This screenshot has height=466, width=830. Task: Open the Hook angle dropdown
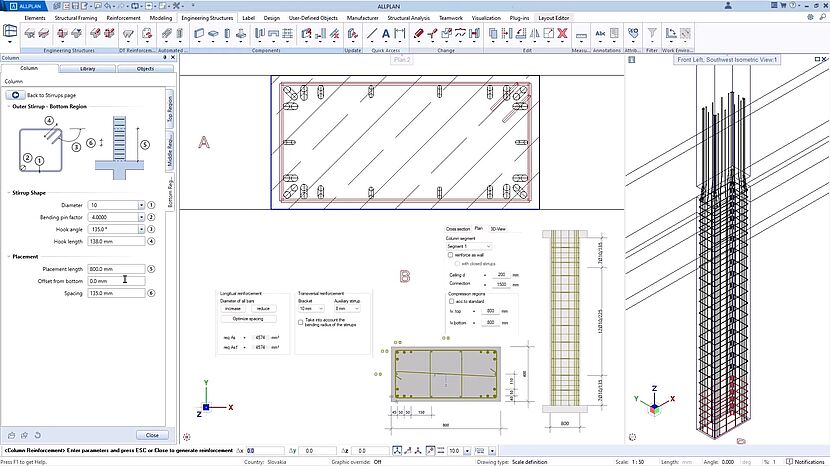pyautogui.click(x=141, y=229)
